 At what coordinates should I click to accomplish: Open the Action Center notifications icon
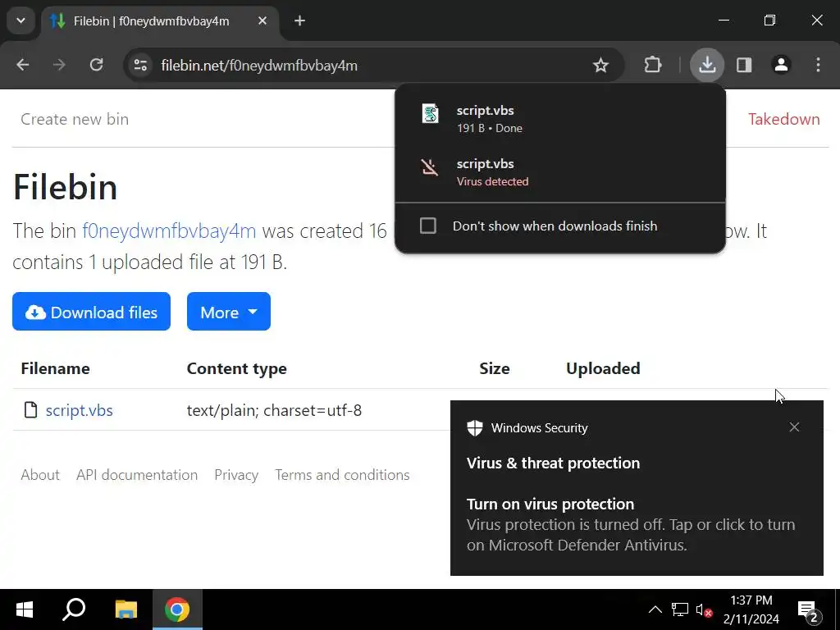click(808, 610)
